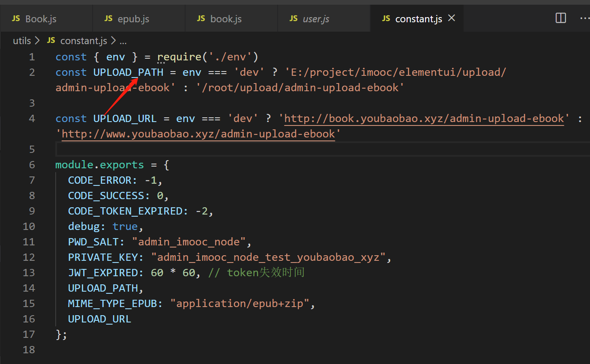590x364 pixels.
Task: Click the JS file icon in the breadcrumb
Action: 51,41
